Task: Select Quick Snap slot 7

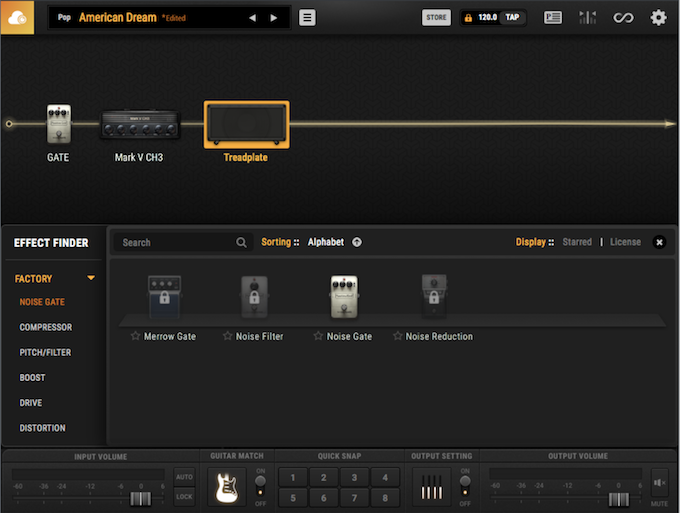Action: pos(354,498)
